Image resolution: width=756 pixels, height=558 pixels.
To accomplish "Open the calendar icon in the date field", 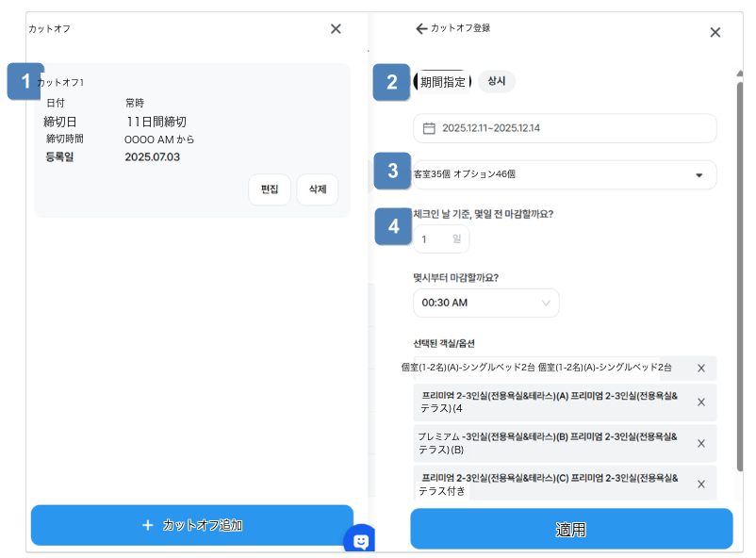I will click(x=429, y=128).
